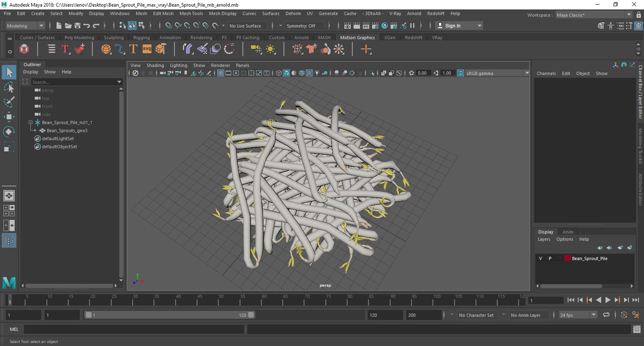Image resolution: width=644 pixels, height=346 pixels.
Task: Click the SVG import shelf icon
Action: [x=147, y=49]
